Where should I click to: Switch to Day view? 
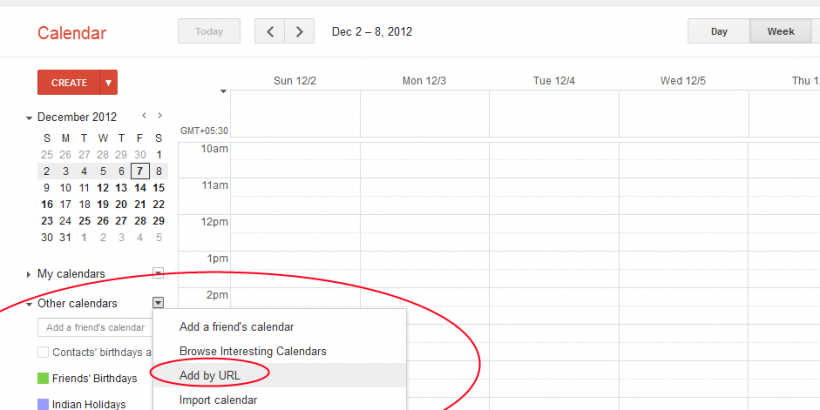(719, 31)
